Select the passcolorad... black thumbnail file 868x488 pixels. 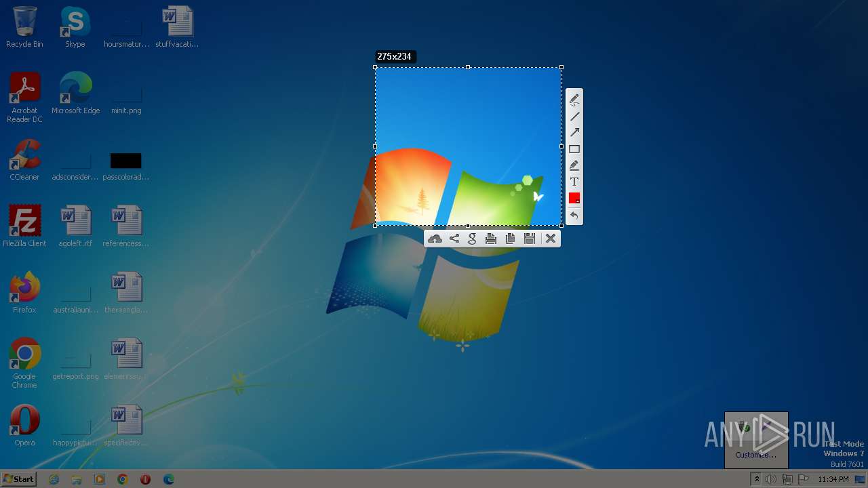[126, 166]
